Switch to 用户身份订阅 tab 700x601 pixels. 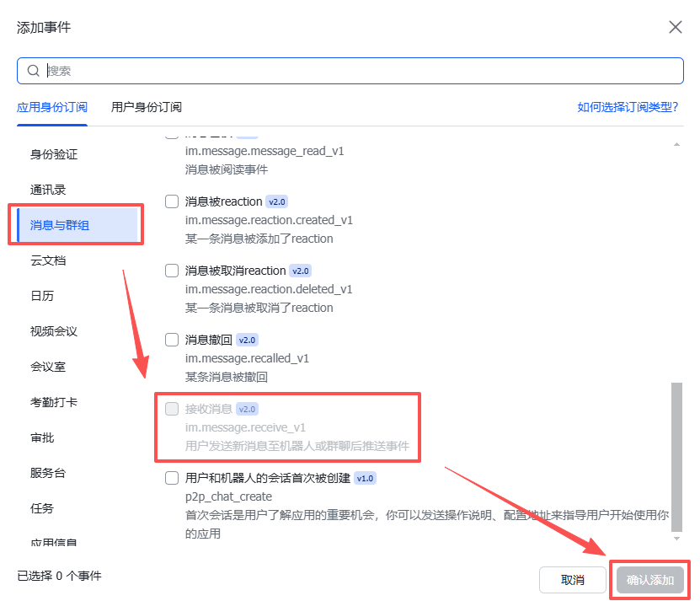147,107
